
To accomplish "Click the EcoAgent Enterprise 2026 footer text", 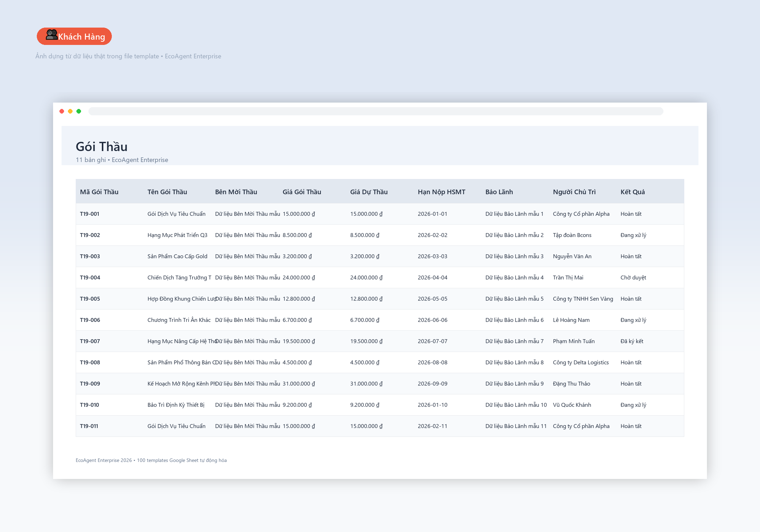I will pos(151,460).
